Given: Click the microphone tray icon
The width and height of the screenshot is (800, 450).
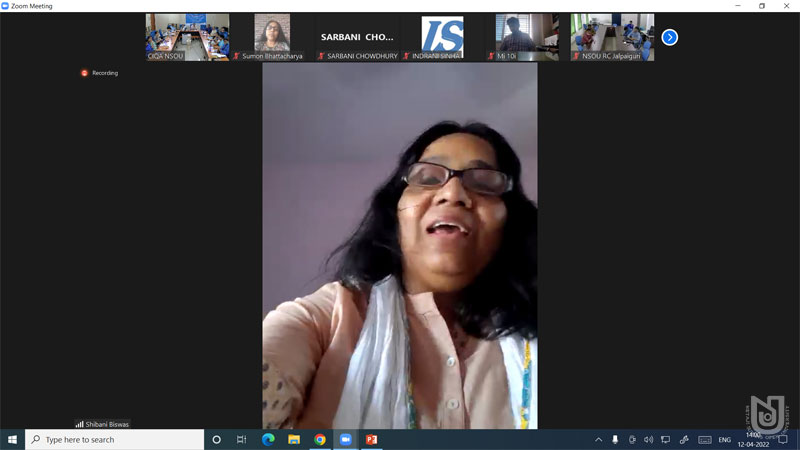Looking at the screenshot, I should click(x=615, y=439).
